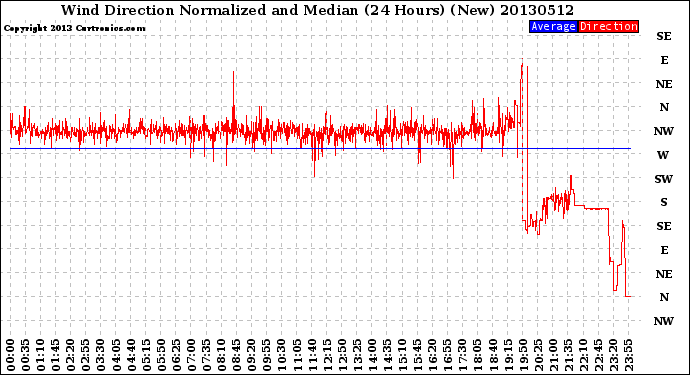
Task: Click the 23:55 time axis label
Action: pyautogui.click(x=629, y=355)
